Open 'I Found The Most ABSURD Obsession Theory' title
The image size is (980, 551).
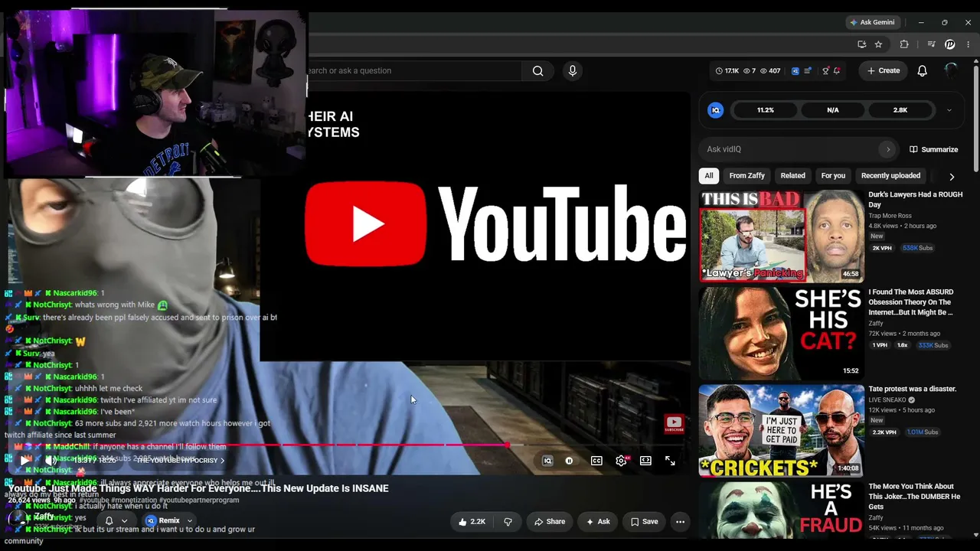(x=911, y=302)
